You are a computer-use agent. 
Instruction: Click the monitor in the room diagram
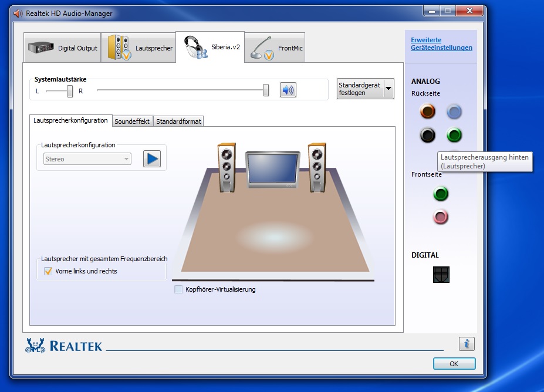[x=273, y=169]
